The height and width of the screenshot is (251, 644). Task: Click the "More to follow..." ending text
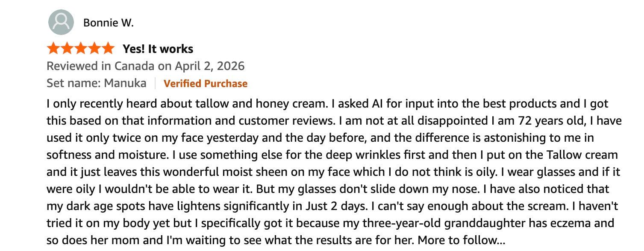click(x=461, y=240)
